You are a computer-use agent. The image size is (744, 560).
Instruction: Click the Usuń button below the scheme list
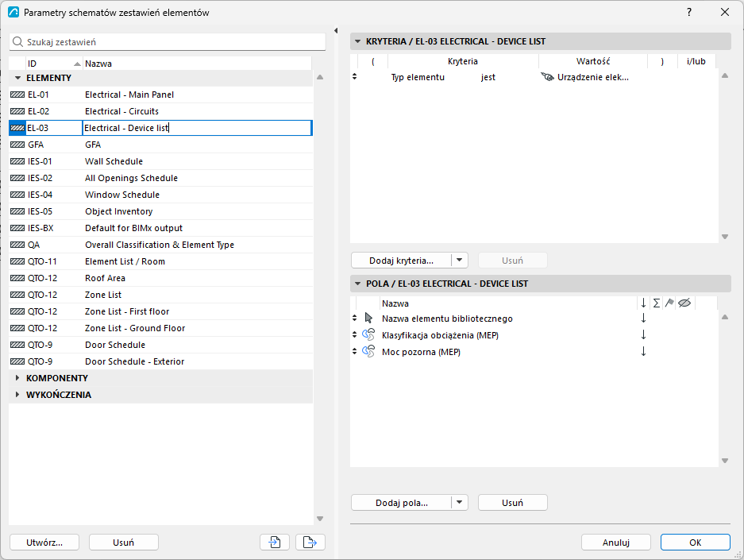(x=123, y=543)
